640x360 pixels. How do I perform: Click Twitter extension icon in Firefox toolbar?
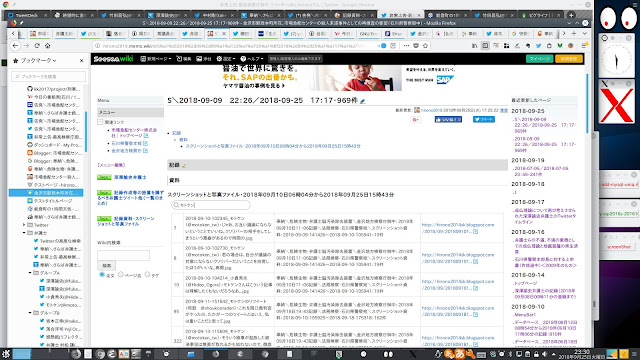click(538, 46)
